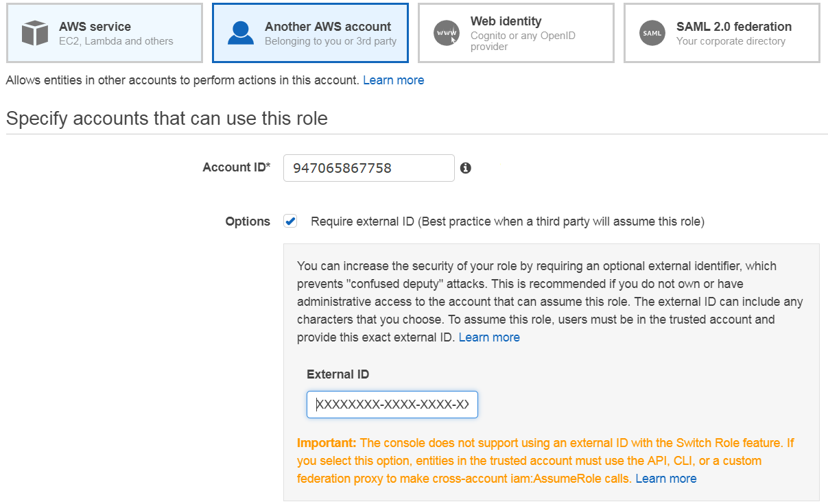The width and height of the screenshot is (828, 504).
Task: Click the info icon next to Account ID
Action: [466, 167]
